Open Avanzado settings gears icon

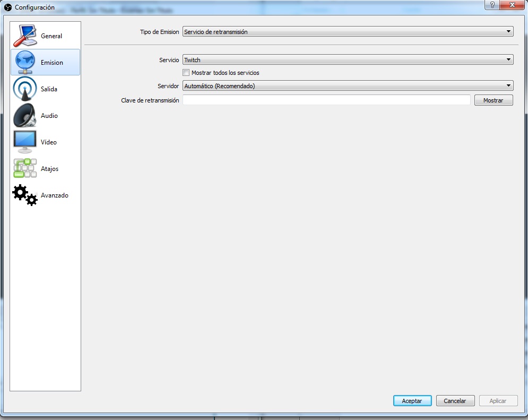coord(24,195)
